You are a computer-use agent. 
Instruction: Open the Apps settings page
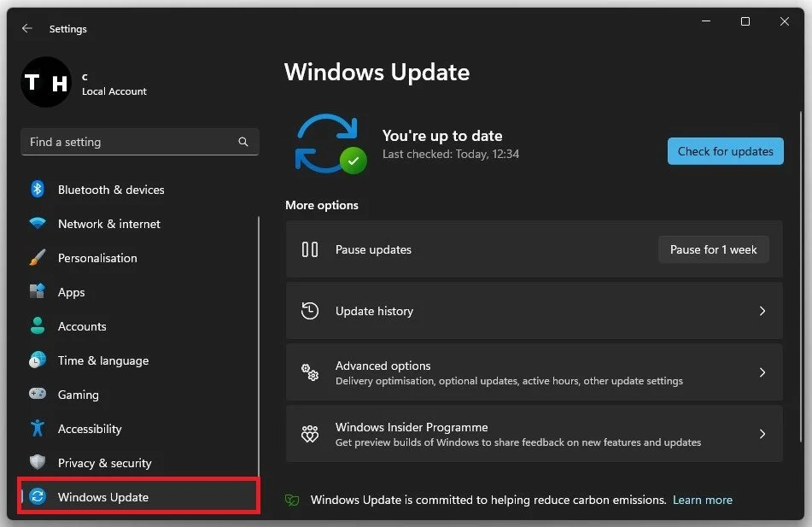coord(139,292)
